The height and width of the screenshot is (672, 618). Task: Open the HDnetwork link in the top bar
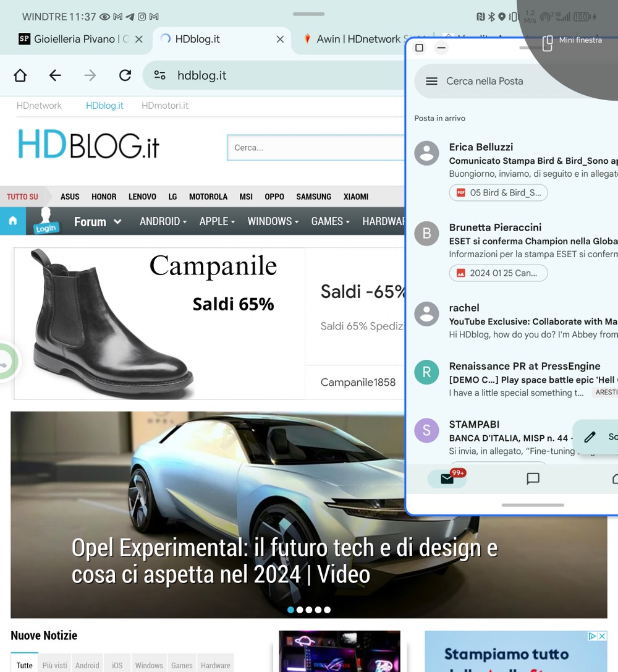point(39,106)
